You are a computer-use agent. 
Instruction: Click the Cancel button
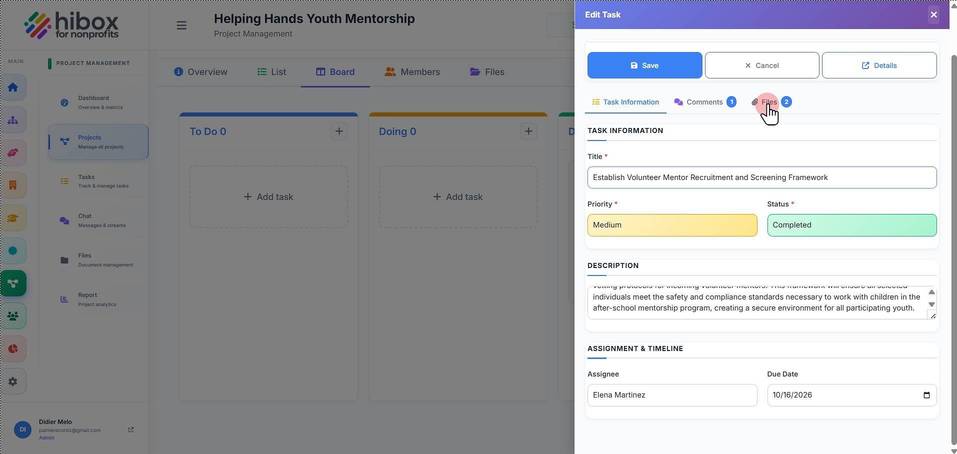pos(762,65)
